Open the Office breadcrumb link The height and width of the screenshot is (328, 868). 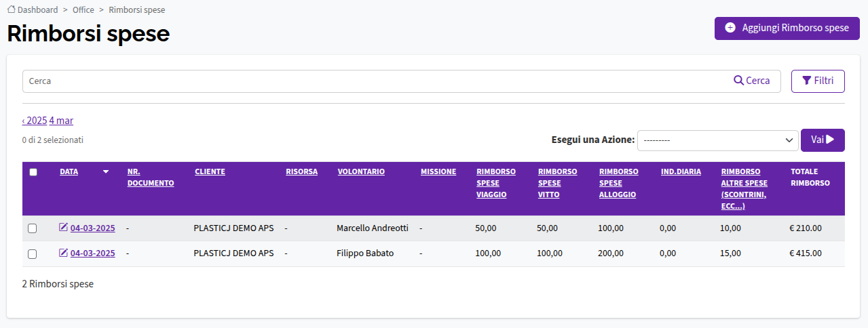tap(83, 10)
